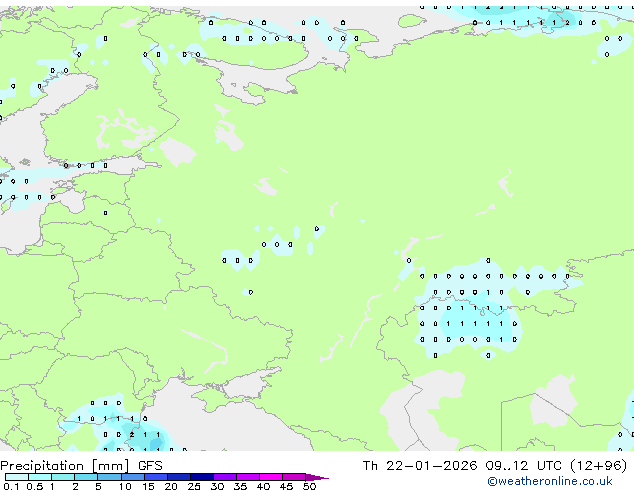Select the 2–5 mm legend color swatch

pyautogui.click(x=86, y=477)
